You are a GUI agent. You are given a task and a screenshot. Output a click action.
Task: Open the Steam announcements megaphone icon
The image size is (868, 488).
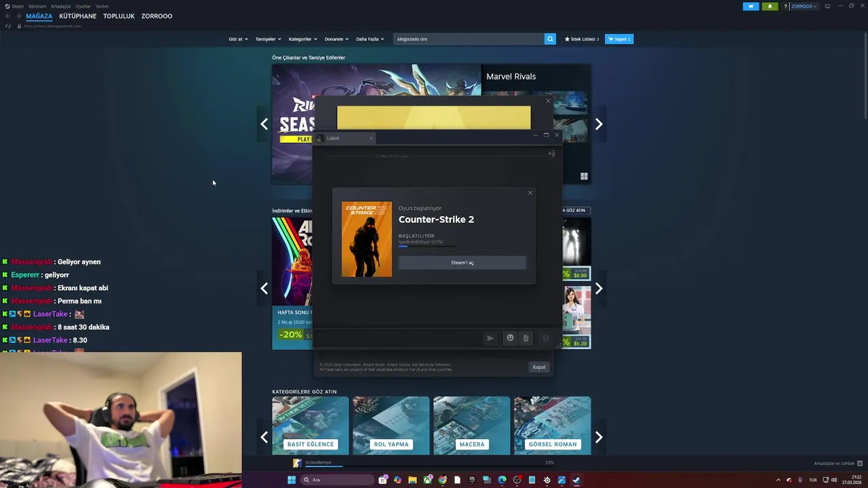pos(751,6)
